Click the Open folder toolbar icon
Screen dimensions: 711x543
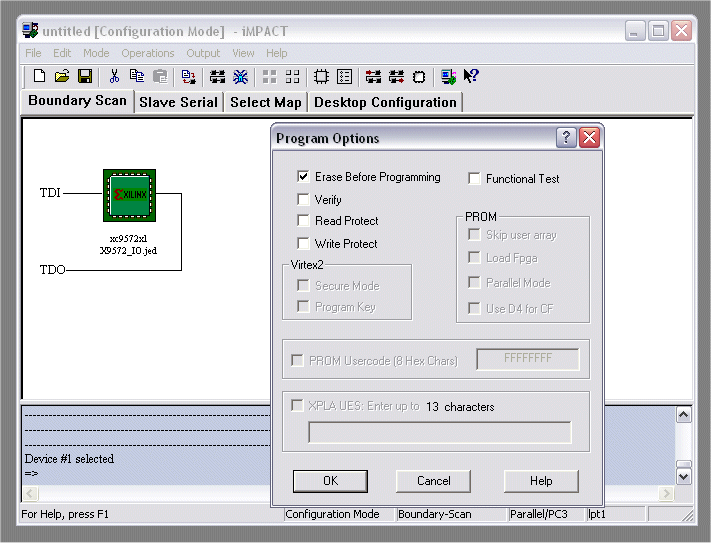point(62,76)
